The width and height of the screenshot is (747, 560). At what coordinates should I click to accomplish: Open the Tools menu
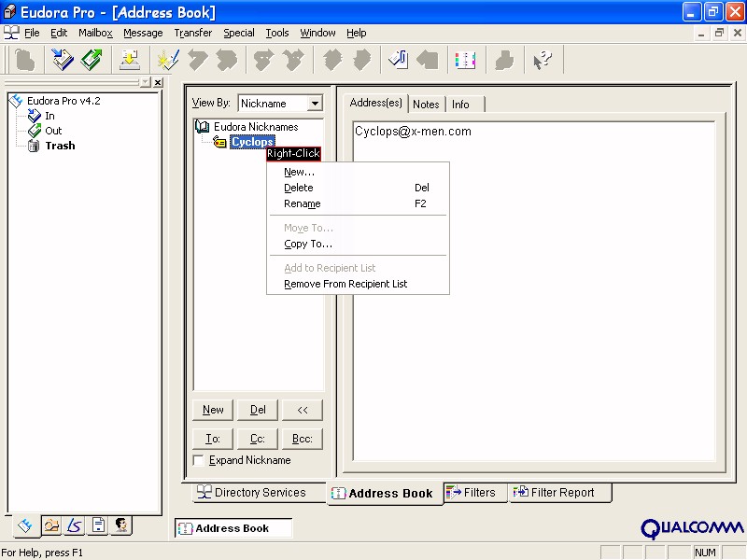277,33
